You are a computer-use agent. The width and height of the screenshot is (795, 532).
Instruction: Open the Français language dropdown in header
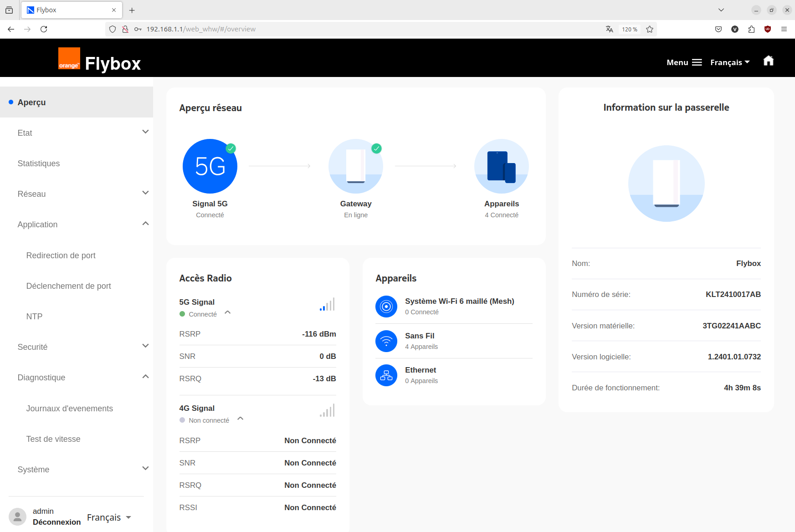[730, 62]
